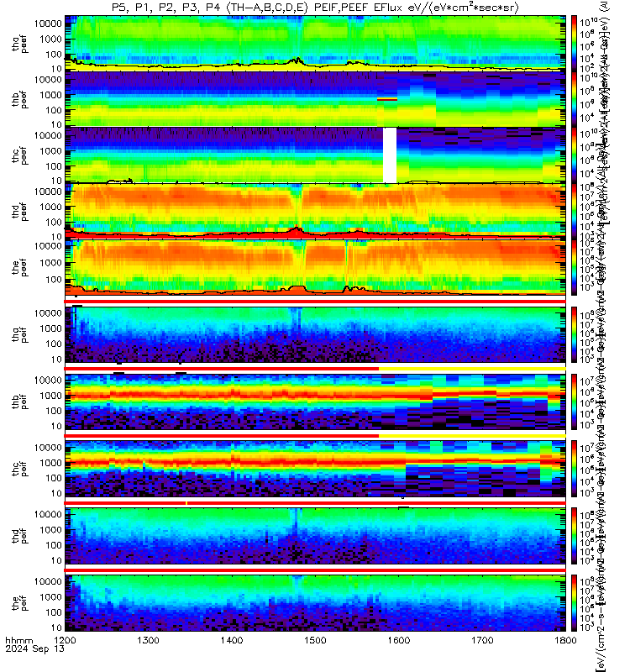630x672 pixels.
Task: Select the "tha peef" panel label
Action: [x=20, y=45]
